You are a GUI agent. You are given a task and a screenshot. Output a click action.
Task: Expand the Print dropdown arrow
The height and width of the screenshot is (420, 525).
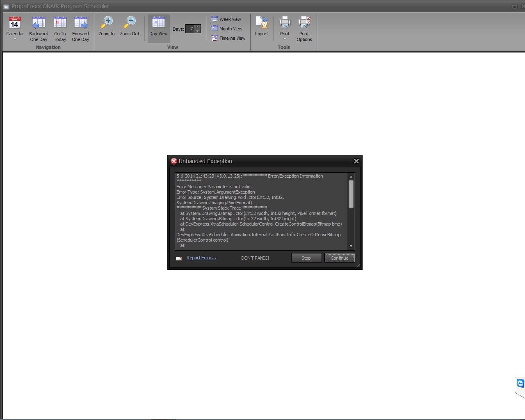coord(285,39)
